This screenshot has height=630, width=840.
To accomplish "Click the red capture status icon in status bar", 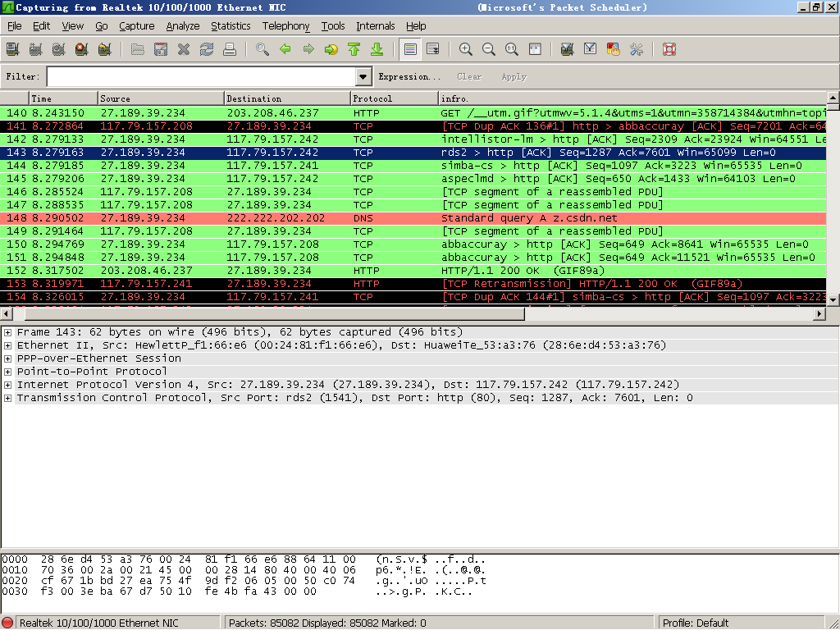I will pyautogui.click(x=7, y=623).
